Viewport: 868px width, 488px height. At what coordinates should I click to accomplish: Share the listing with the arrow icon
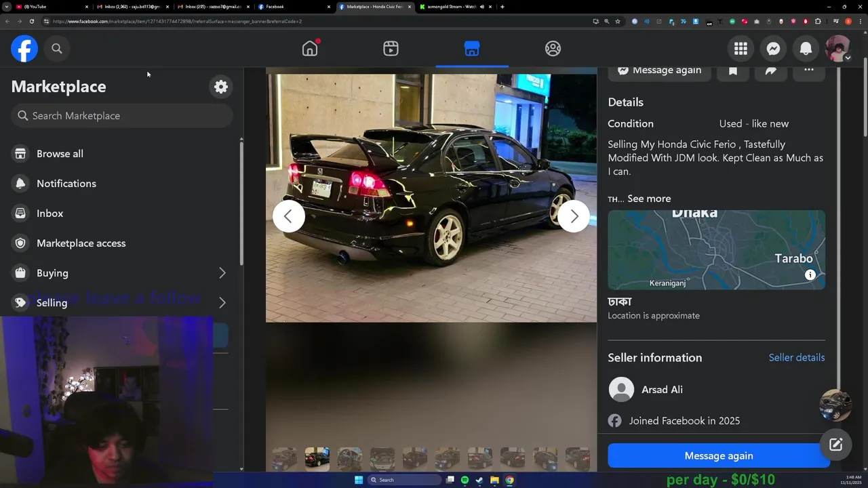pos(771,72)
